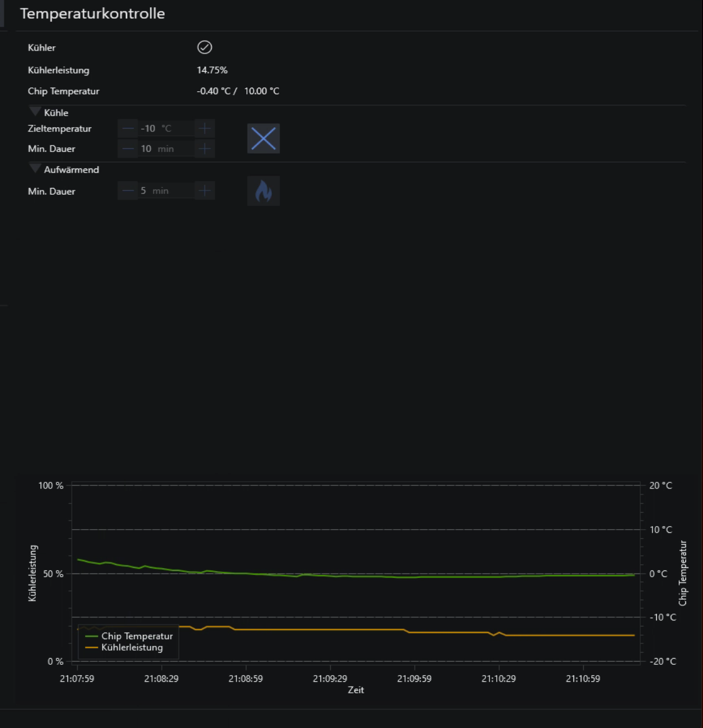This screenshot has height=728, width=703.
Task: Decrease Aufwärmend Min. Dauer with minus
Action: (x=128, y=191)
